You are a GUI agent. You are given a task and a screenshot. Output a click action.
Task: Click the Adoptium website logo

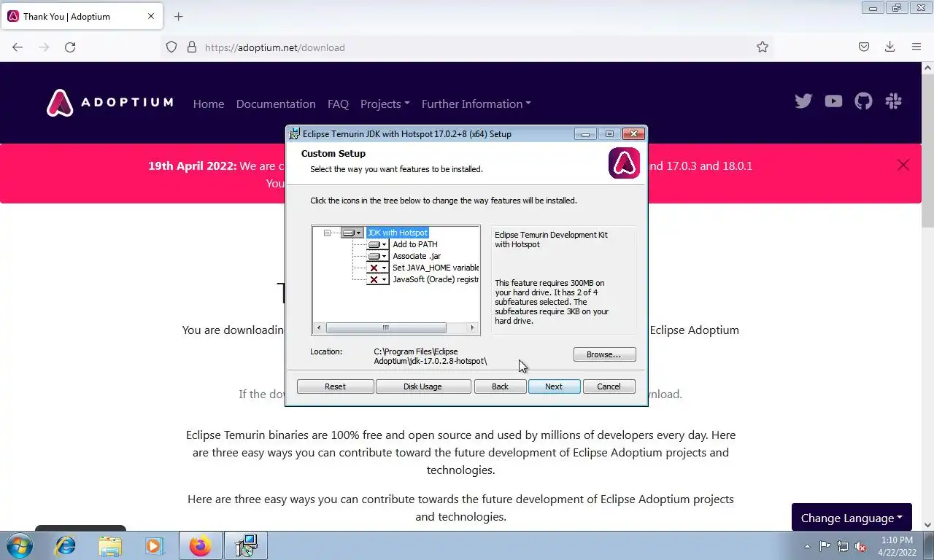tap(109, 103)
